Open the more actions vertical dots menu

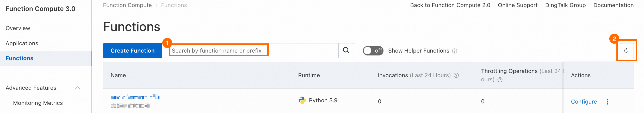(x=608, y=102)
